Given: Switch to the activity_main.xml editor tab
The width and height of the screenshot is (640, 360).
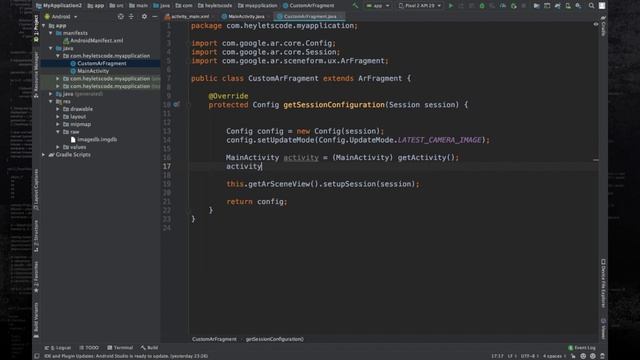Looking at the screenshot, I should coord(187,17).
